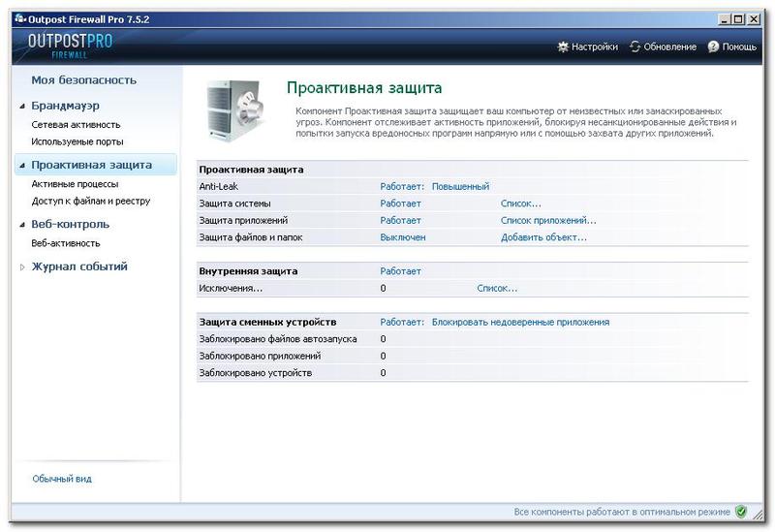Open Список… for Защита системы
This screenshot has height=532, width=775.
pos(520,203)
